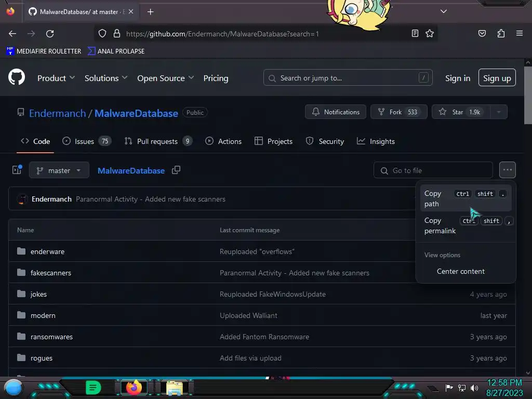Open the Pull requests tab
Screen dimensions: 532x399
[158, 141]
